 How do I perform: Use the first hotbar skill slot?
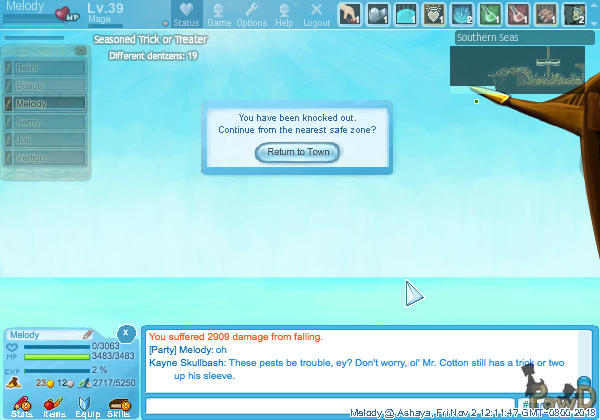pyautogui.click(x=348, y=13)
